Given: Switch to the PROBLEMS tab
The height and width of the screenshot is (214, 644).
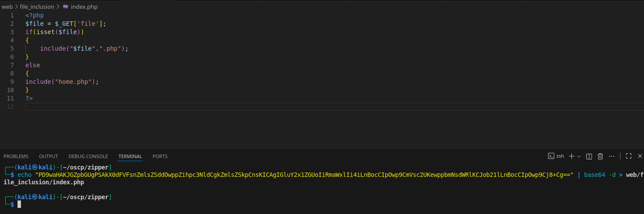Looking at the screenshot, I should point(16,156).
